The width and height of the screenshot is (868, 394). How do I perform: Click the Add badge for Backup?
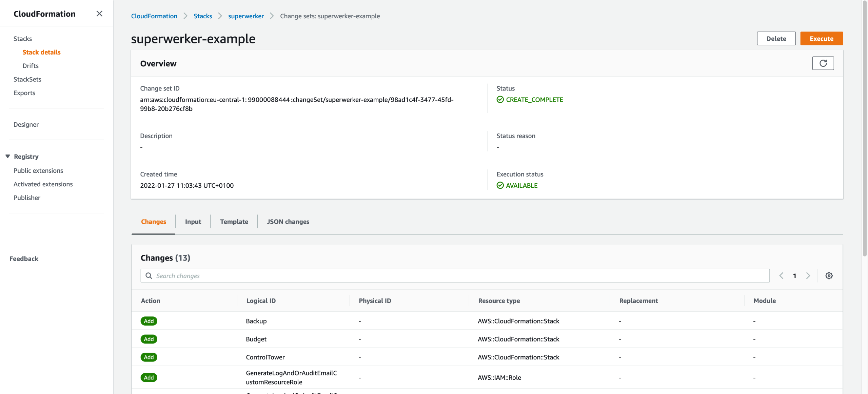149,321
